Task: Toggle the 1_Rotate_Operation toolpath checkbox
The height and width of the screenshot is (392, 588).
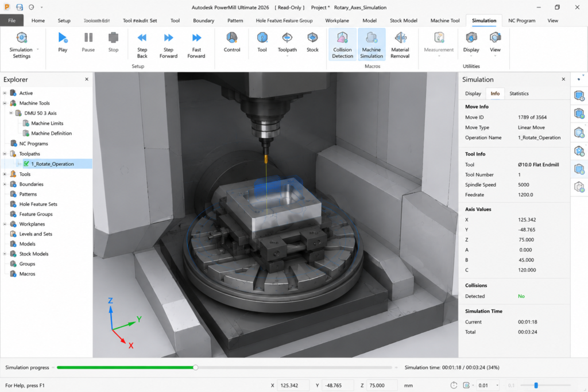Action: 26,164
